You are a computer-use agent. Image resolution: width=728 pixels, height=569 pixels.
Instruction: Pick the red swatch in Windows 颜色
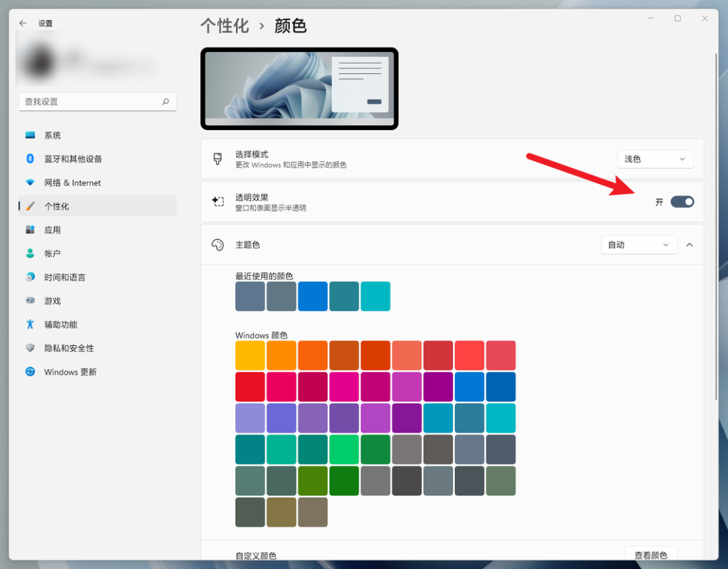249,386
